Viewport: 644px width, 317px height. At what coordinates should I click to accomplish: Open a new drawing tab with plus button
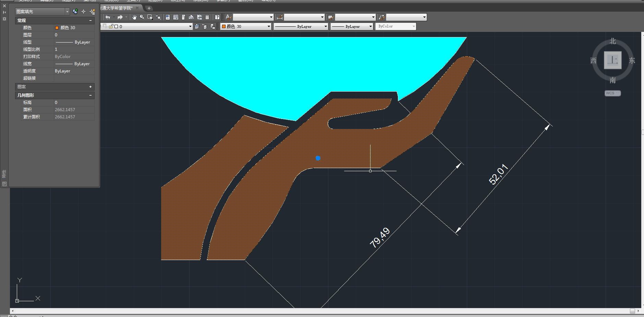149,8
